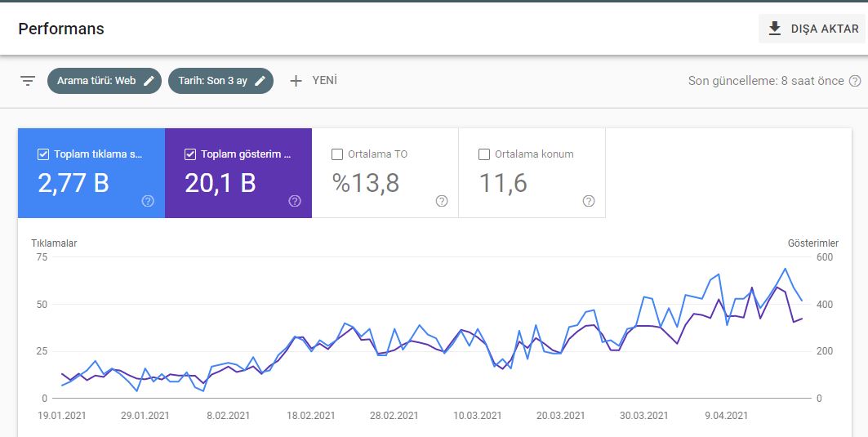Open help icon beside Son güncelleme
The height and width of the screenshot is (437, 868).
coord(855,81)
